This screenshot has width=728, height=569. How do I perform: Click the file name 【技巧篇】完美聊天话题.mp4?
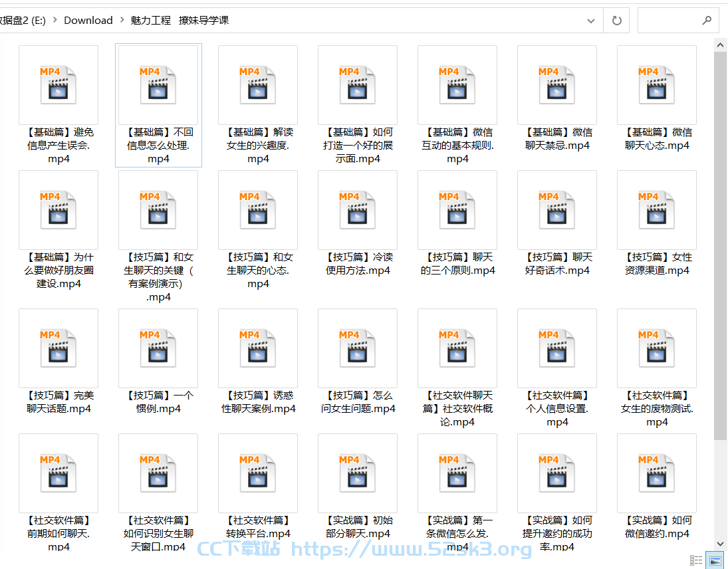pos(59,402)
